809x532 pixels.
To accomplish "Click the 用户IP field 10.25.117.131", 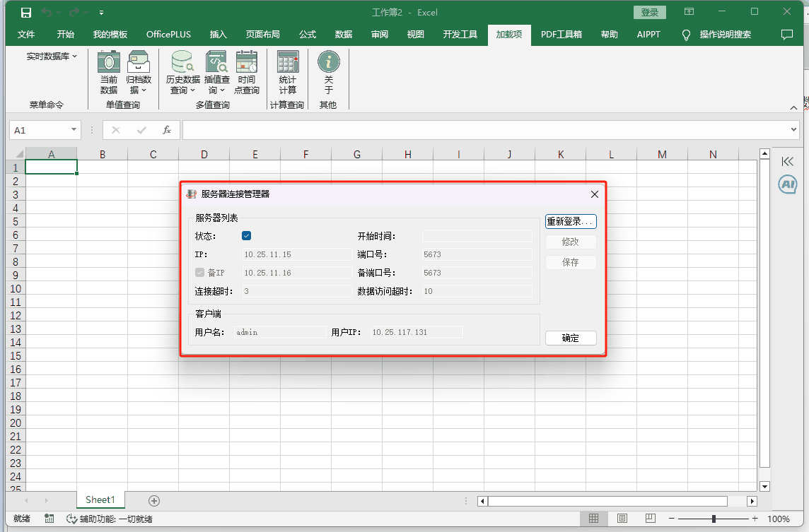I will click(x=417, y=332).
